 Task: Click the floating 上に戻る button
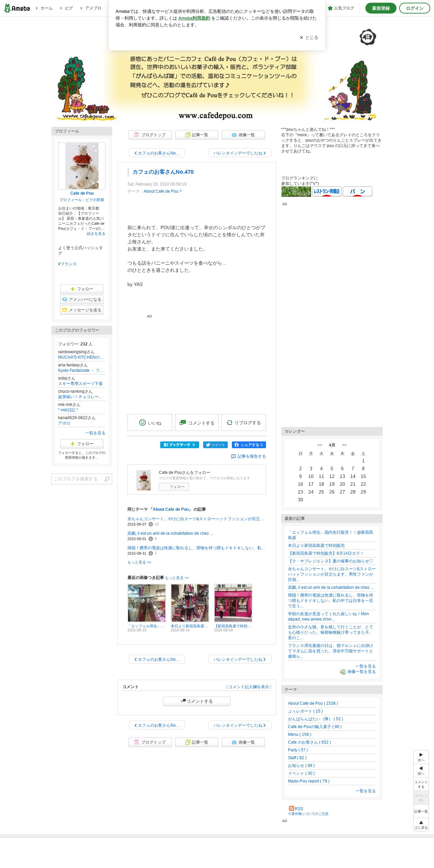(421, 825)
